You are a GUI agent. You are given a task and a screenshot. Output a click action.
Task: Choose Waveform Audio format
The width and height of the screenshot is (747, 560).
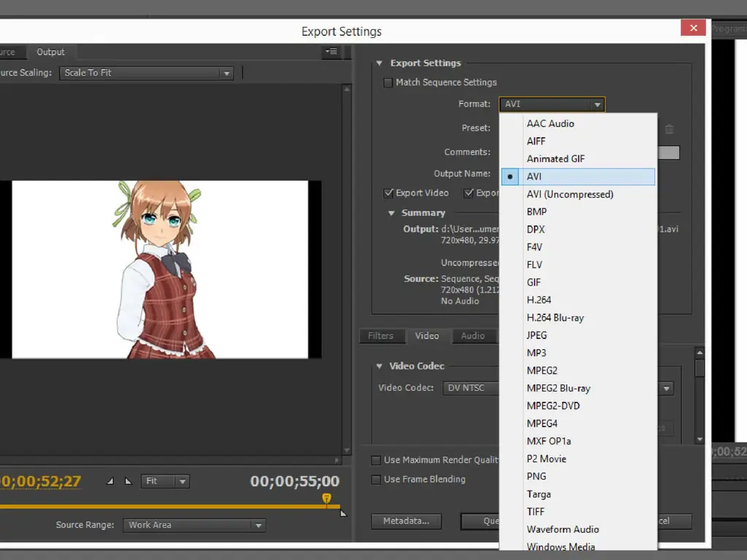(x=578, y=529)
